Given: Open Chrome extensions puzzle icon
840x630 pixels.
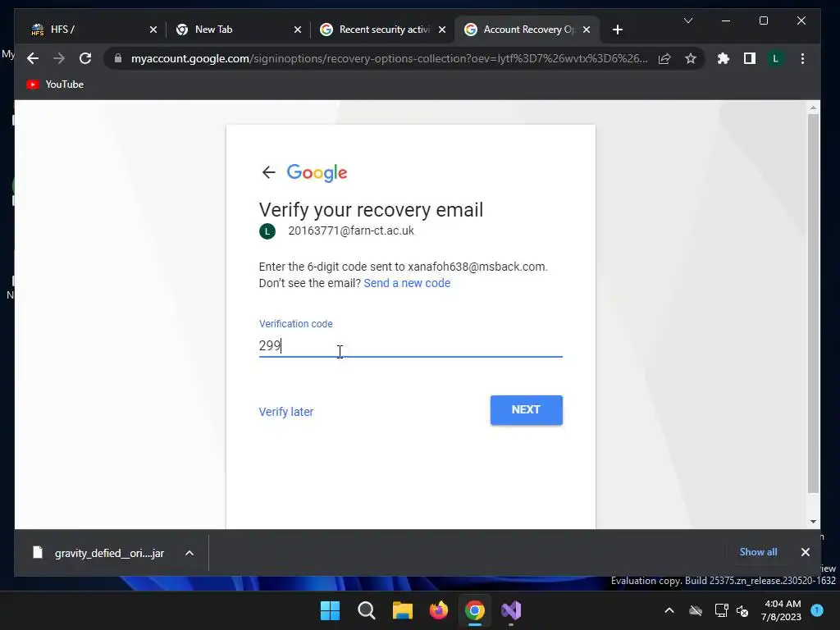Looking at the screenshot, I should 724,58.
